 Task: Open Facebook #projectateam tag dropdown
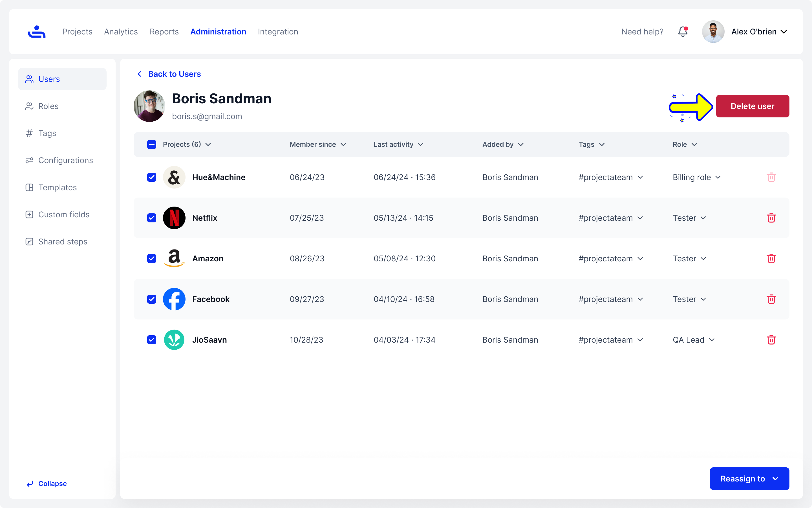[610, 299]
